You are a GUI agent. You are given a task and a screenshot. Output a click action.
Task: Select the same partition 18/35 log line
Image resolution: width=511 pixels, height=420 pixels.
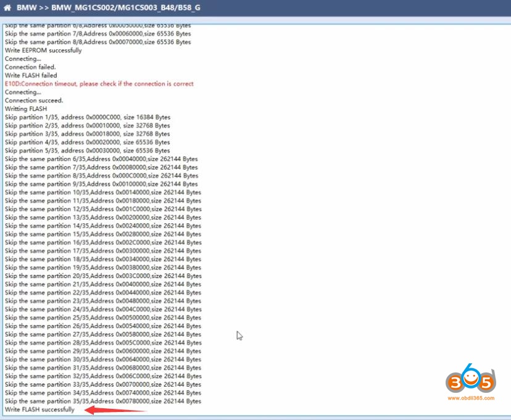pos(103,259)
